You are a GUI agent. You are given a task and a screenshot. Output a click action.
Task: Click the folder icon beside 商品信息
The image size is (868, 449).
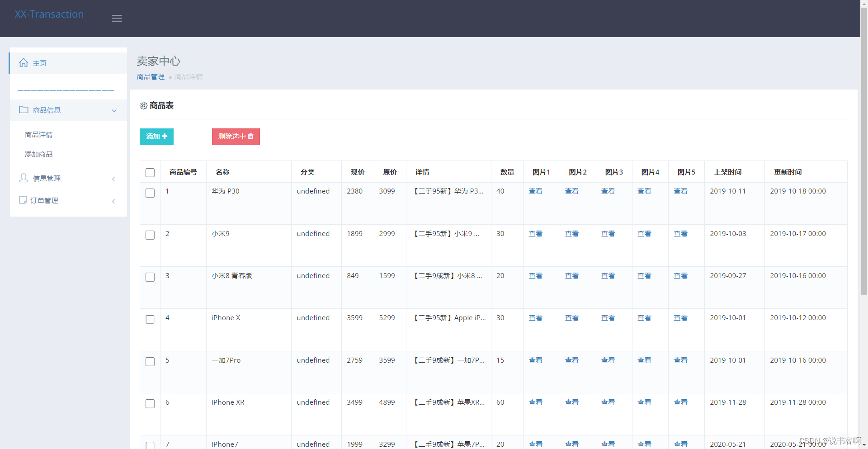(24, 109)
